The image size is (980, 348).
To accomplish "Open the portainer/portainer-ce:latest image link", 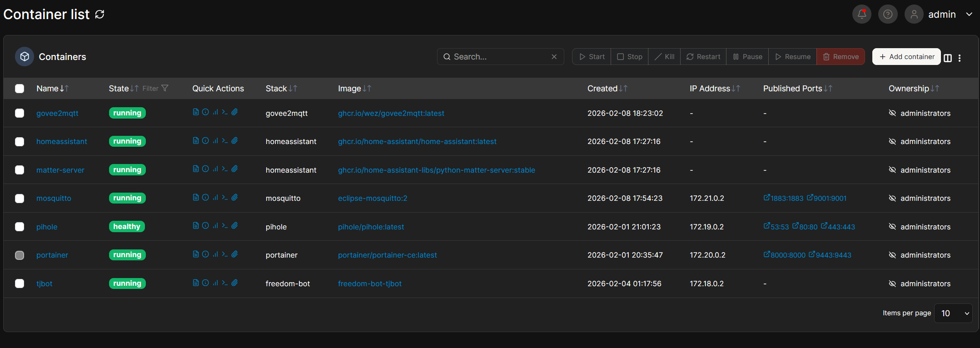I will tap(387, 255).
